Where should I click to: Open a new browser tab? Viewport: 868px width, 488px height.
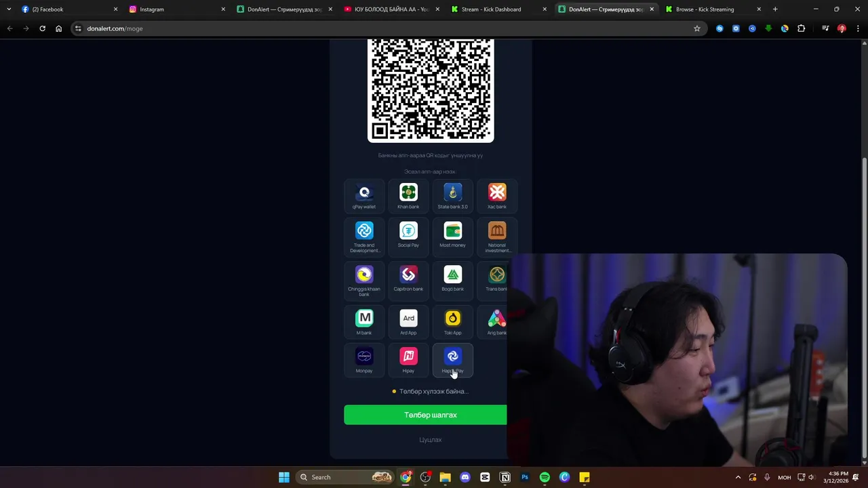775,9
